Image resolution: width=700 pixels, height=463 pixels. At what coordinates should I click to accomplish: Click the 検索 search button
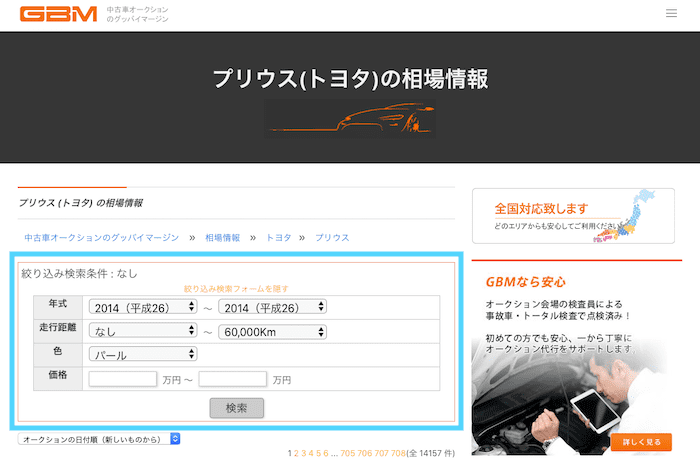[x=237, y=408]
